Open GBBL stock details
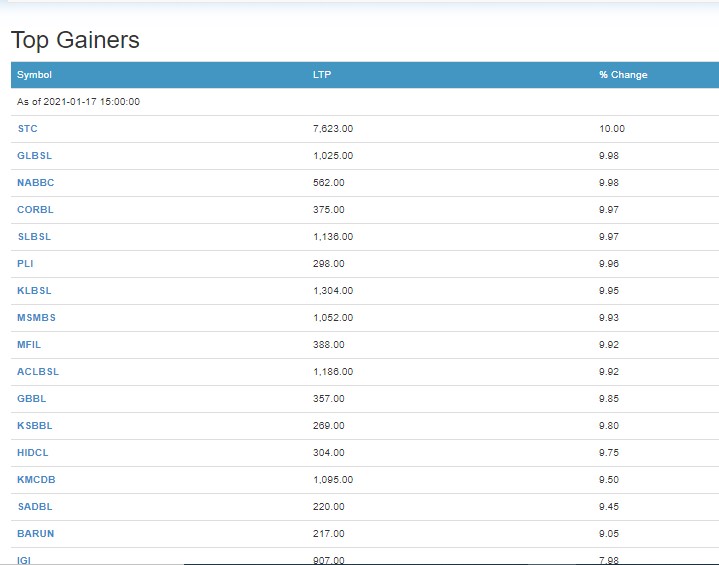This screenshot has height=565, width=719. click(x=32, y=399)
